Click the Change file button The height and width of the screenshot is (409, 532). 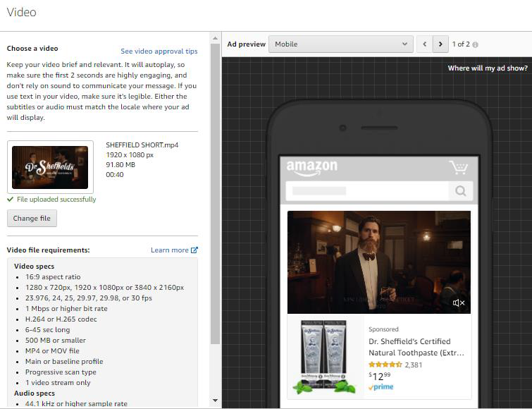[32, 218]
